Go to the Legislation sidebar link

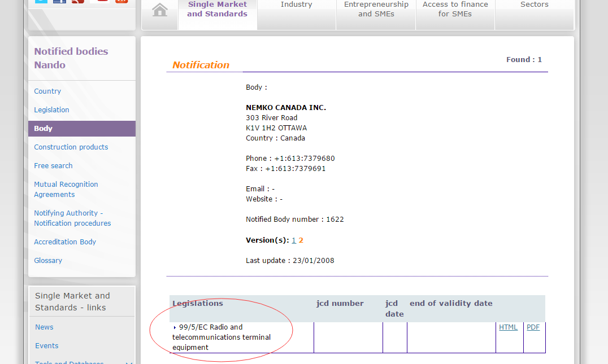pyautogui.click(x=51, y=110)
